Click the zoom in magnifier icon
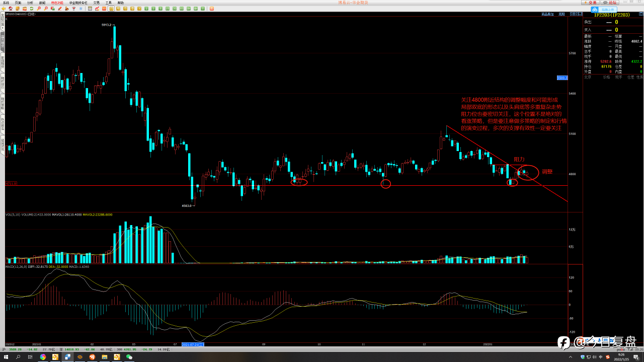Viewport: 644px width, 362px height. (39, 9)
